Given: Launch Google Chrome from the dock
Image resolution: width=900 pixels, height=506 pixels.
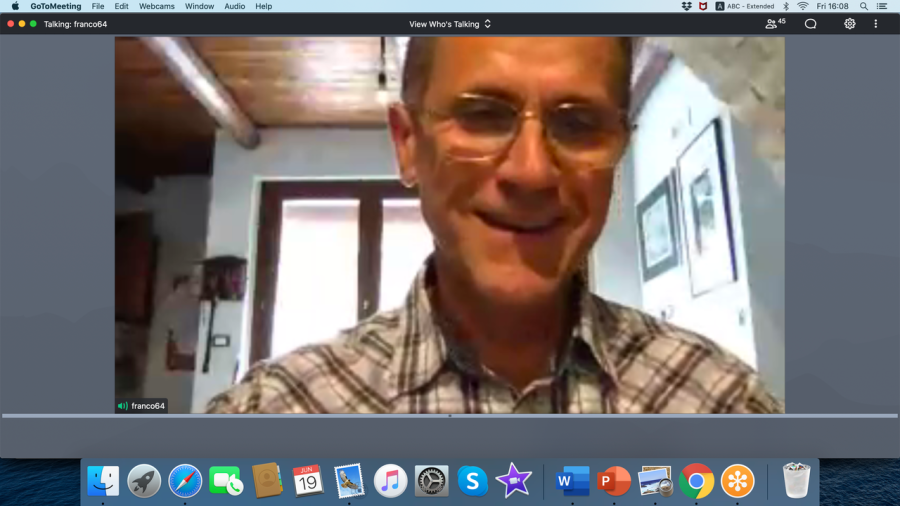Looking at the screenshot, I should 696,481.
